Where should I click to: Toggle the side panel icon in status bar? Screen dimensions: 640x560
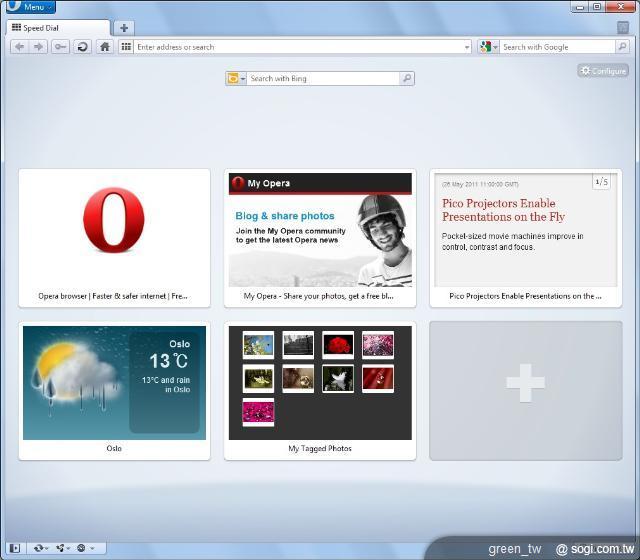pos(15,548)
